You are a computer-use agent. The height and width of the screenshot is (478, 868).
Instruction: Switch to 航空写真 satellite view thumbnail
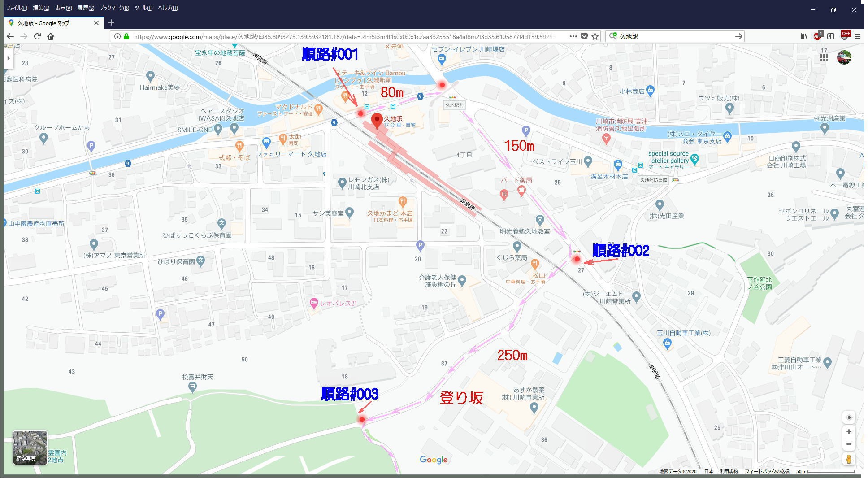coord(30,448)
